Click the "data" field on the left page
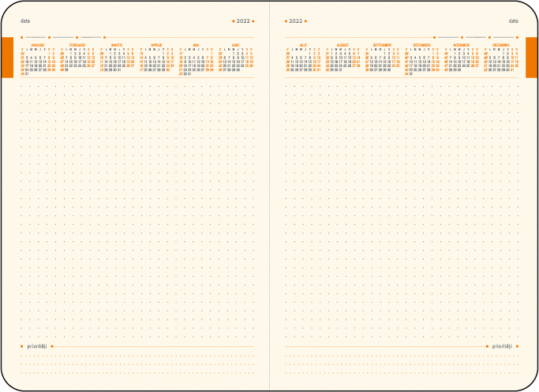The height and width of the screenshot is (392, 539). pyautogui.click(x=25, y=21)
